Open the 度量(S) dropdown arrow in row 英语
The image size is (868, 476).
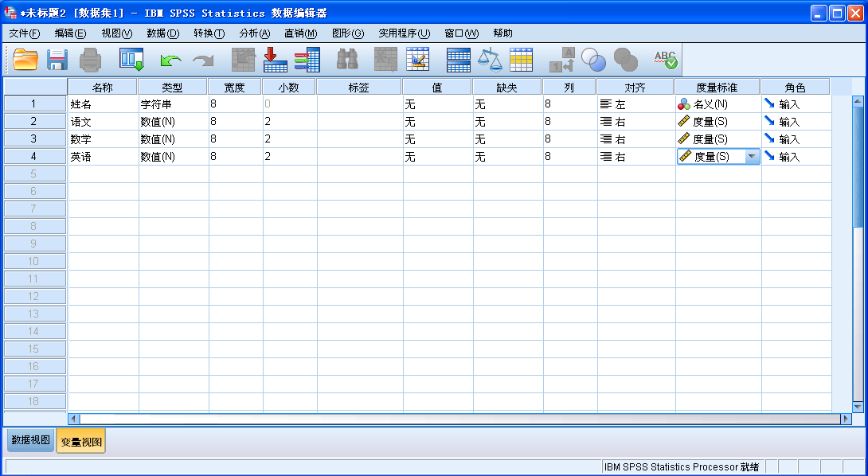751,157
